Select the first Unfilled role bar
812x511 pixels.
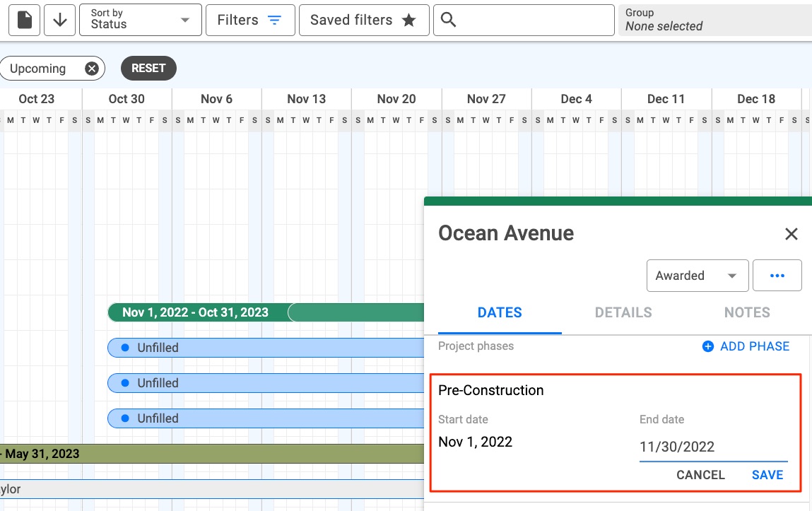coord(266,348)
